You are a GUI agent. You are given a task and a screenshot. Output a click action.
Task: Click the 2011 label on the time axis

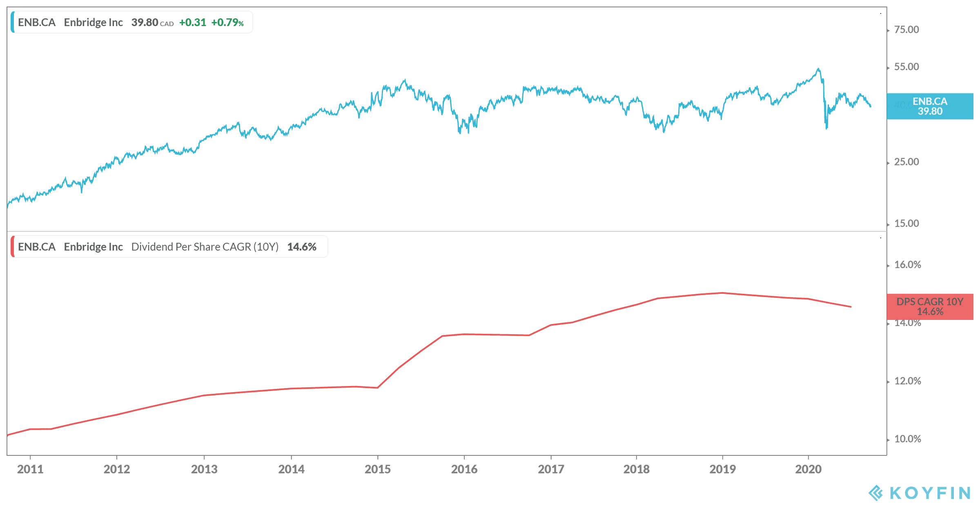[x=30, y=469]
